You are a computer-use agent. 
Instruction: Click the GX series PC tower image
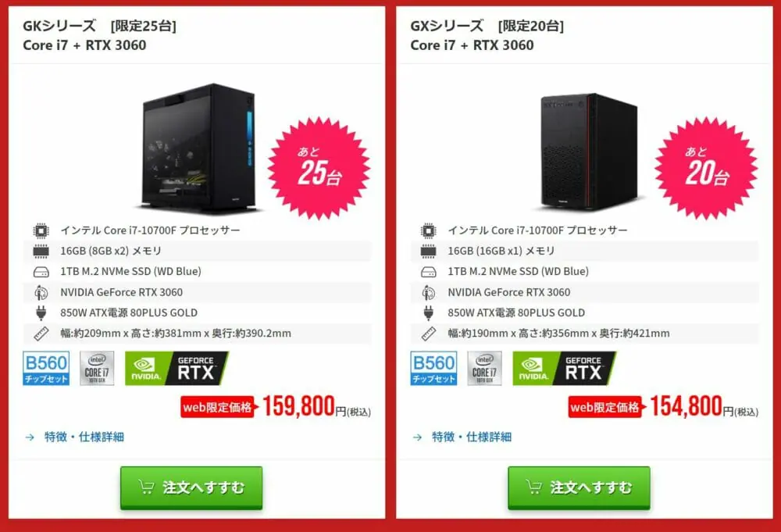click(589, 152)
